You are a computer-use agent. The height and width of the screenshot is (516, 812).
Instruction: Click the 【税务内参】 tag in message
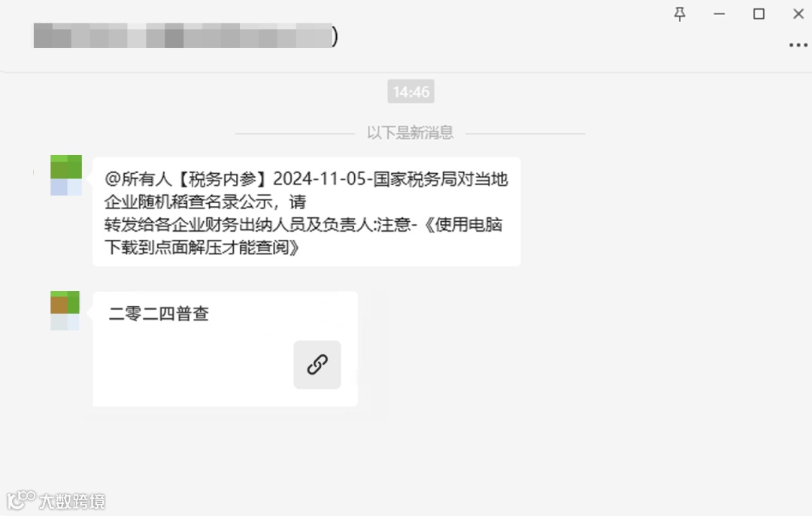pos(223,179)
